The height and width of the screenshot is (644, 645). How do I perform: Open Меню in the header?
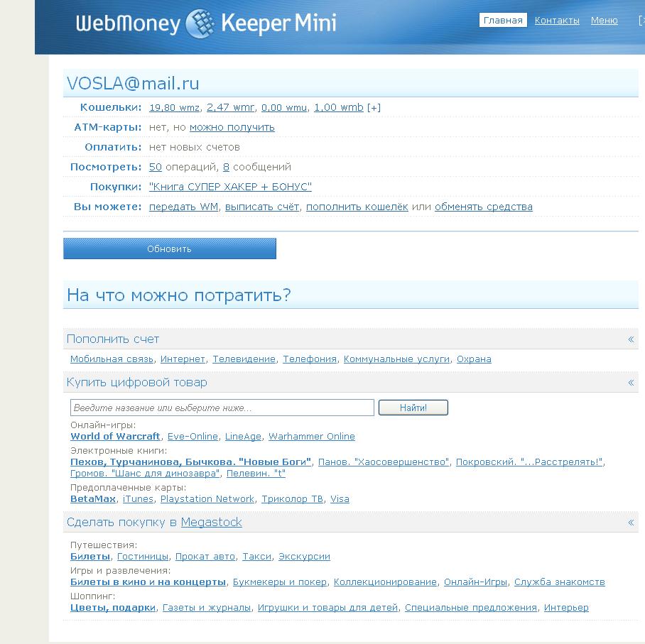[605, 21]
